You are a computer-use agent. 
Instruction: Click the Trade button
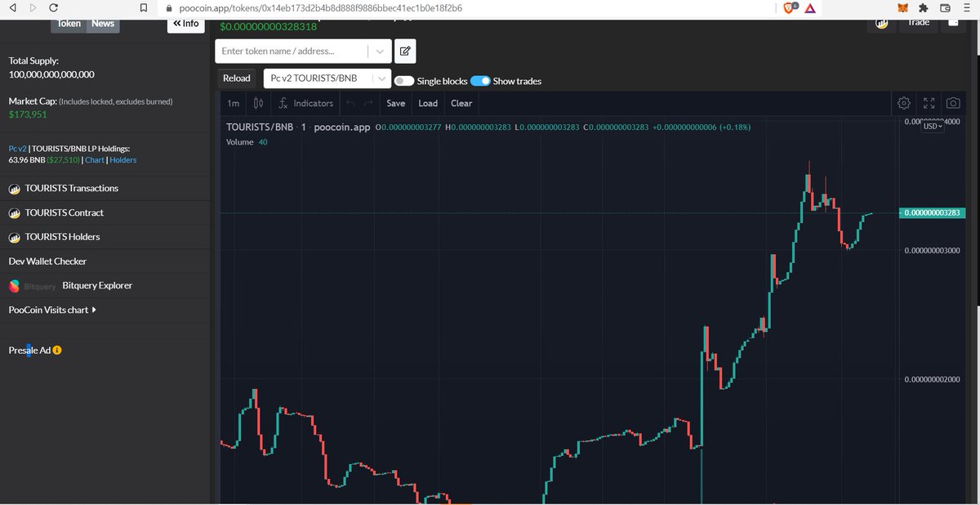tap(919, 24)
